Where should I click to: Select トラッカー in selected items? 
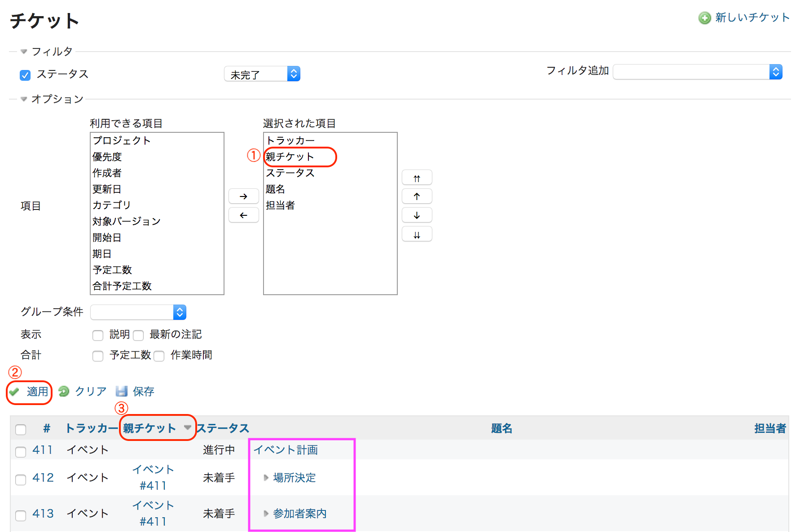pos(330,140)
